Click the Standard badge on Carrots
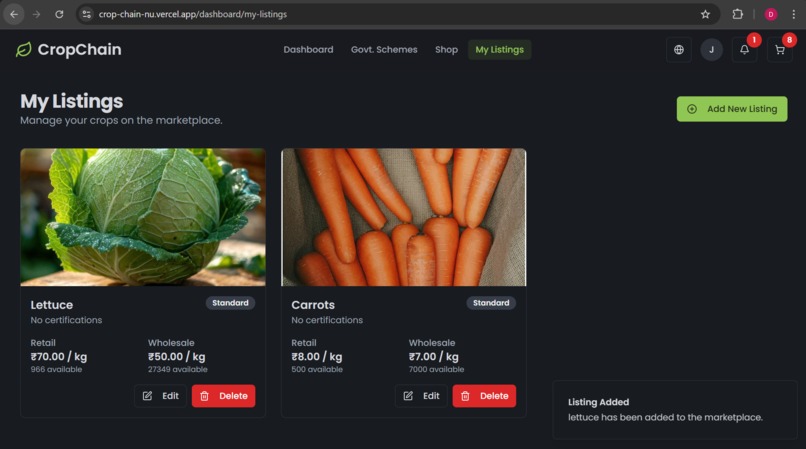 (491, 303)
